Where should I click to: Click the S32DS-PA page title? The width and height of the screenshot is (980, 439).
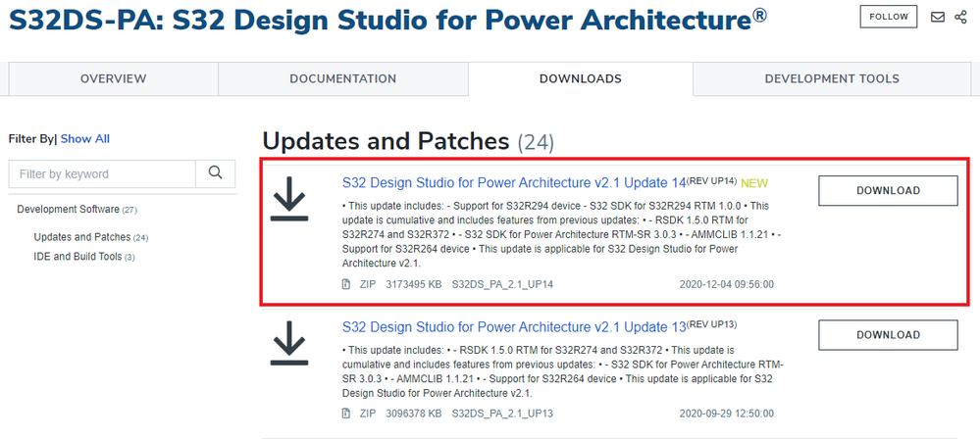coord(387,20)
